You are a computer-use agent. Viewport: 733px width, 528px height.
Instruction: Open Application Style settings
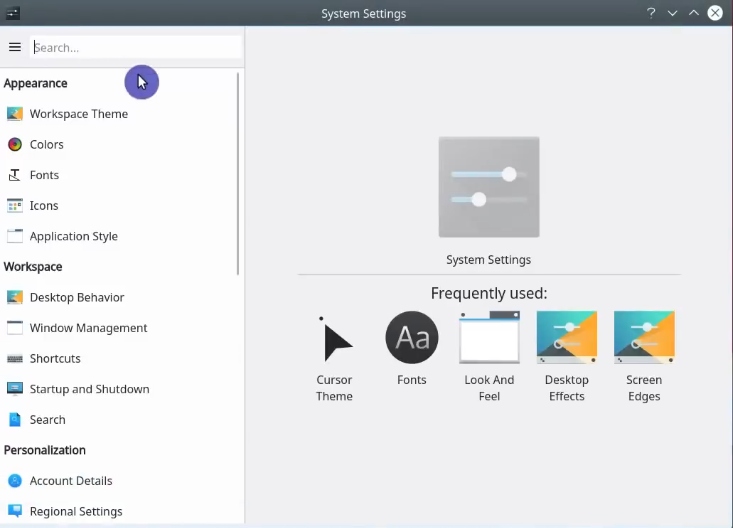click(73, 237)
